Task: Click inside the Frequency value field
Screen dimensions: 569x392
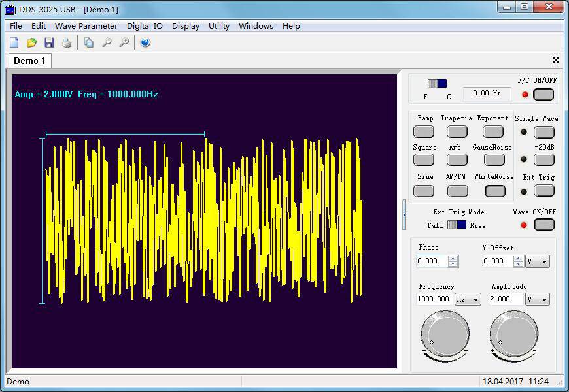Action: 434,299
